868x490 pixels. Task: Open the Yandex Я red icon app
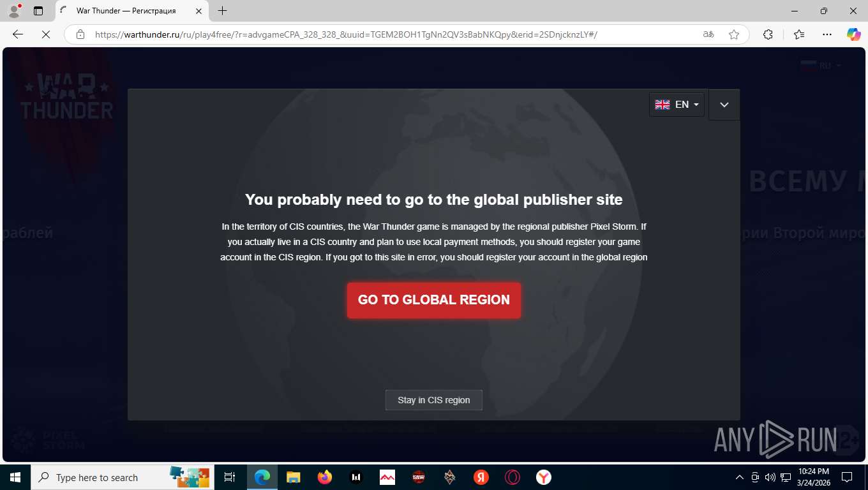pos(481,477)
